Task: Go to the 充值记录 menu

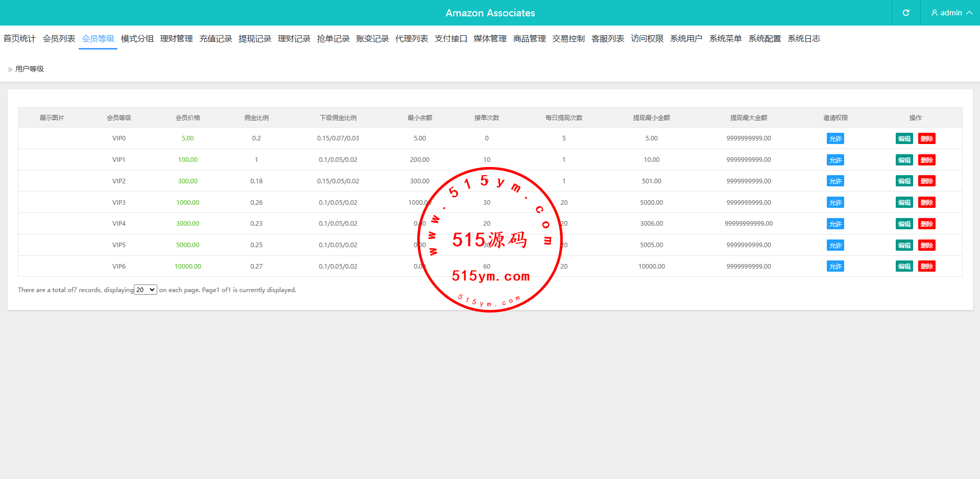Action: coord(216,39)
